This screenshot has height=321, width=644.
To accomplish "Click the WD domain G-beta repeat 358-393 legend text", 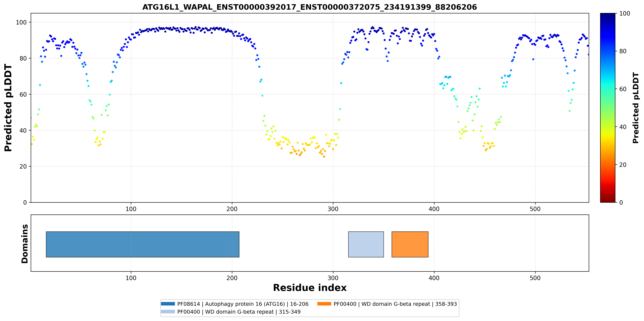I will (x=395, y=304).
